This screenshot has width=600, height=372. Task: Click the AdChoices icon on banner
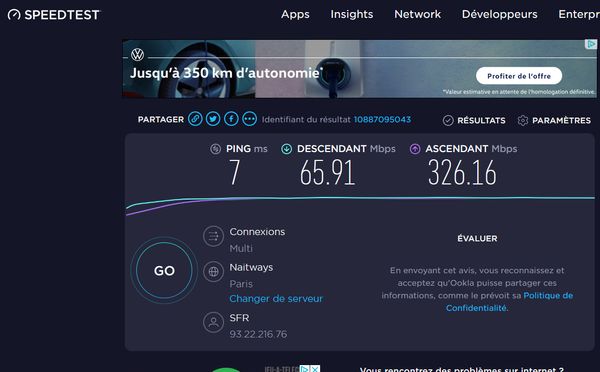click(x=591, y=44)
